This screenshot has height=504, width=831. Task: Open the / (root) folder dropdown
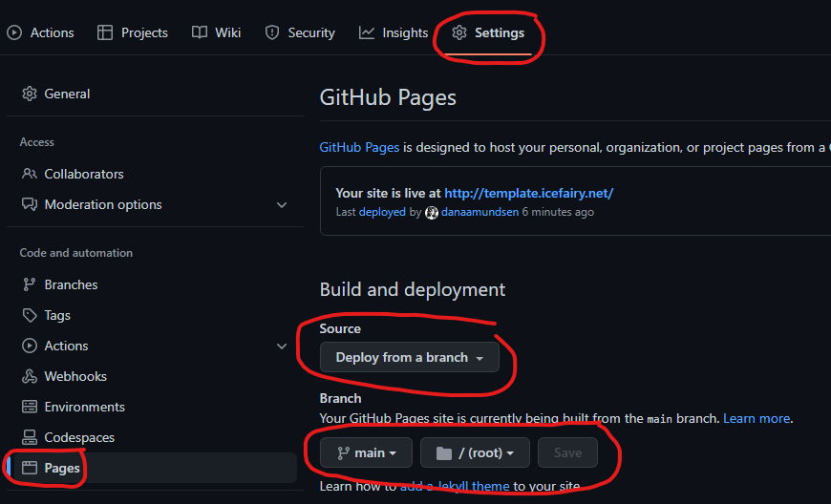click(x=475, y=452)
